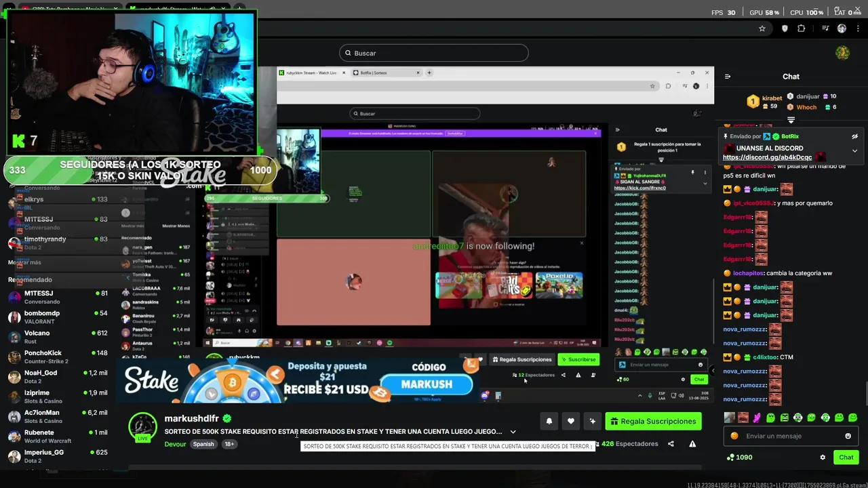This screenshot has height=488, width=868.
Task: Open Rubenete World of Warcraft channel
Action: point(58,436)
